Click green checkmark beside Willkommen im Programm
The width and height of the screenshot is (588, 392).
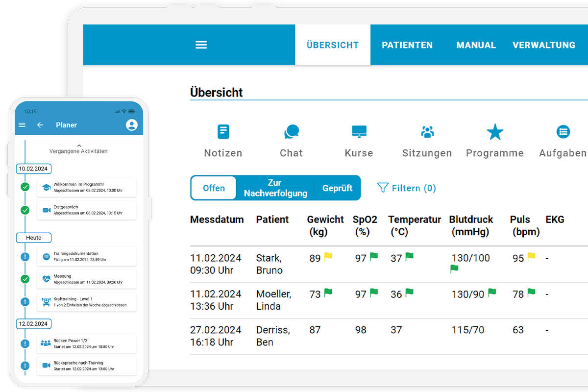pos(25,187)
